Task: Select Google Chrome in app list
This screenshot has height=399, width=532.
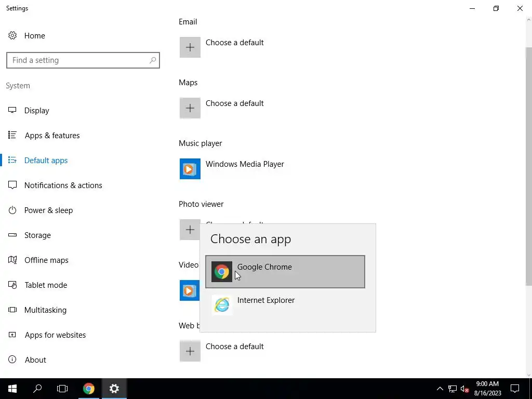Action: (x=285, y=271)
